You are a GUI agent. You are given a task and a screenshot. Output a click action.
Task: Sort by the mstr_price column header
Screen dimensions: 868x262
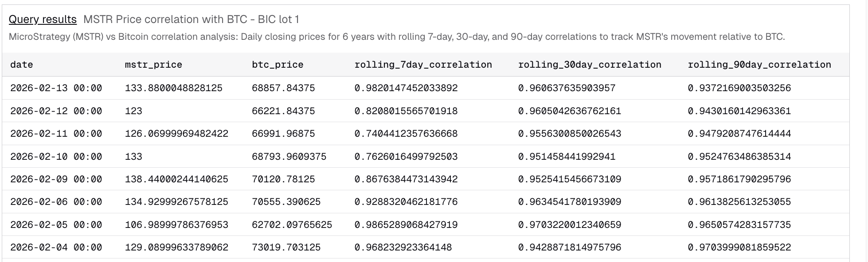point(153,65)
